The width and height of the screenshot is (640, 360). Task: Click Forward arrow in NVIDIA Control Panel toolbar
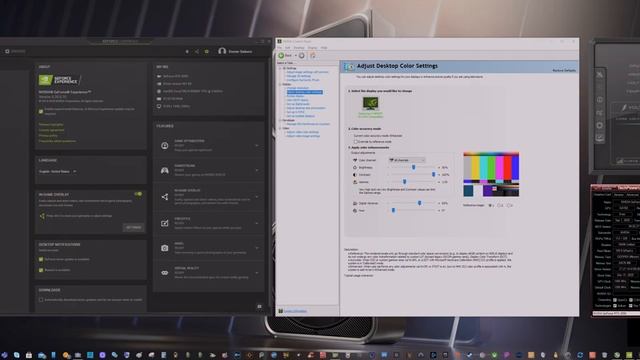coord(302,56)
